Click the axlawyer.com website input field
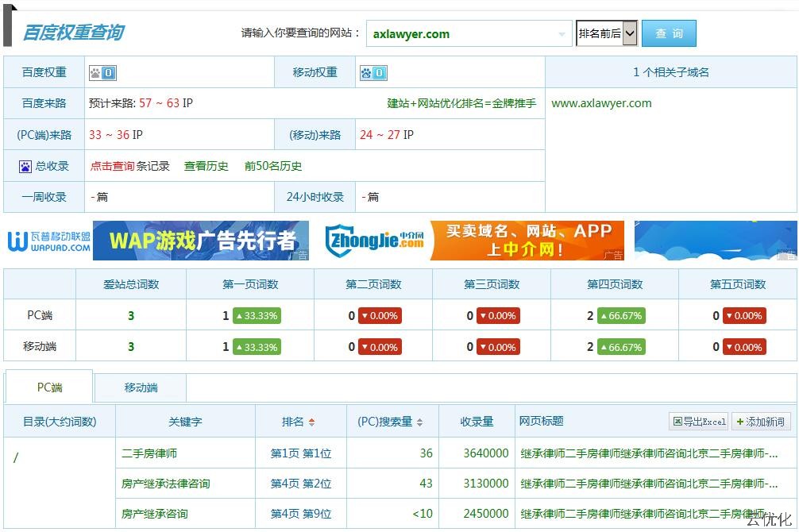The height and width of the screenshot is (532, 799). [461, 34]
